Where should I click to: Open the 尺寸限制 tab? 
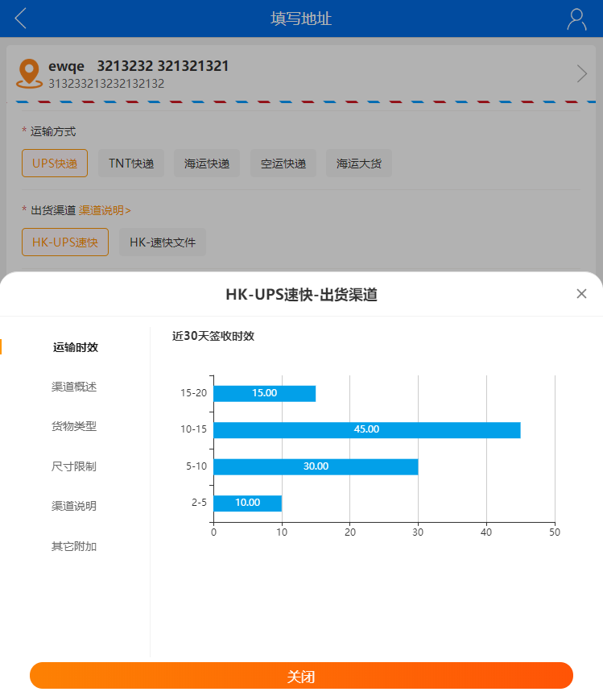pyautogui.click(x=74, y=466)
